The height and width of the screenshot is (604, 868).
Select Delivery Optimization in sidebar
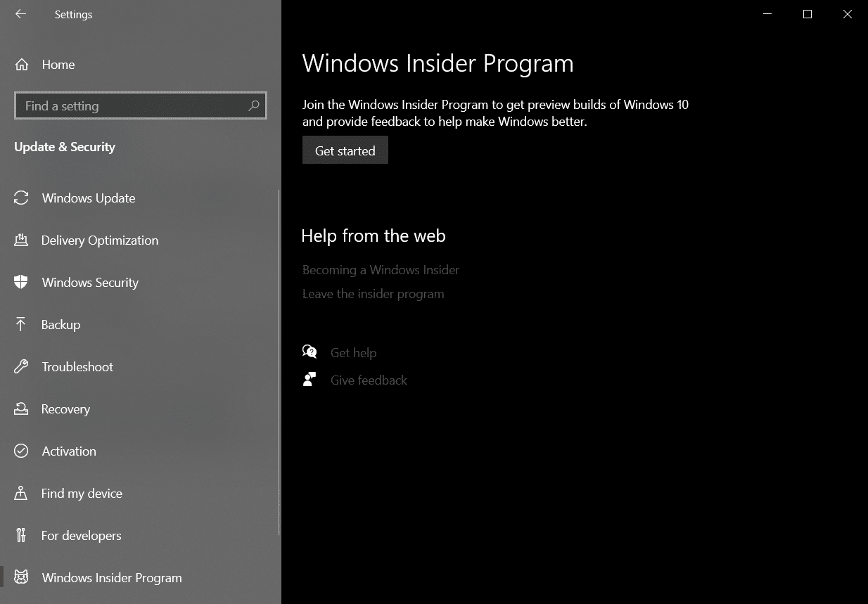pyautogui.click(x=100, y=240)
